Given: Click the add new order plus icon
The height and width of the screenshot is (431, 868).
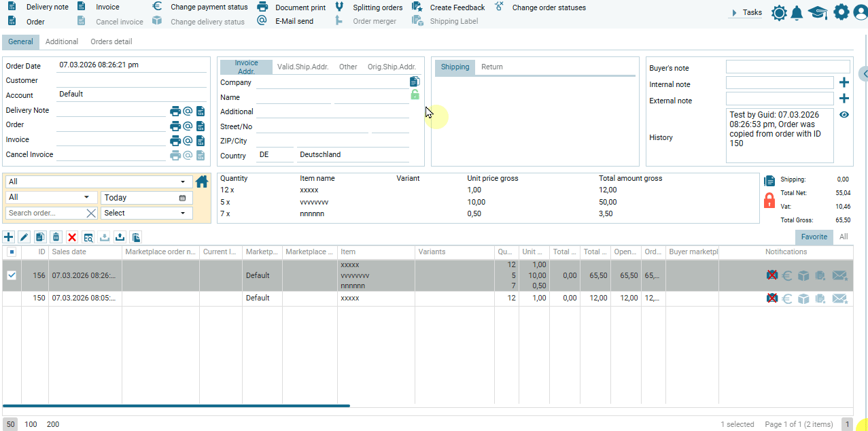Looking at the screenshot, I should click(x=9, y=237).
